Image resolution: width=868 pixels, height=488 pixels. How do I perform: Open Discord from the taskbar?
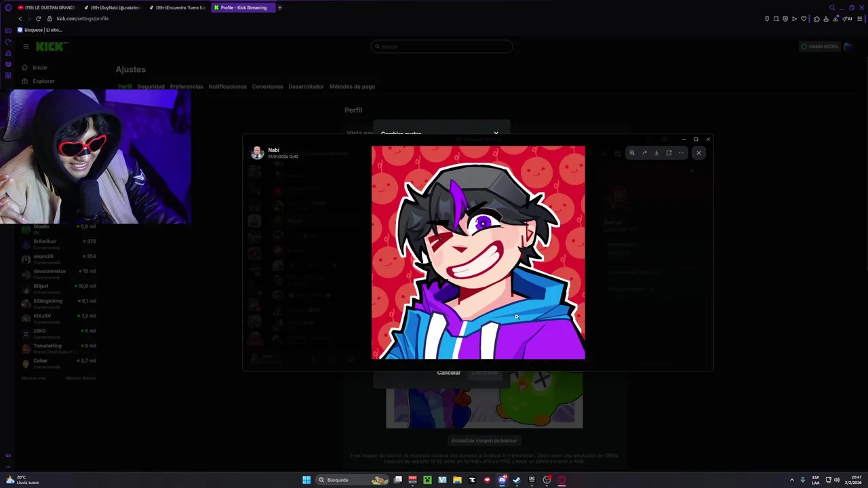coord(502,480)
